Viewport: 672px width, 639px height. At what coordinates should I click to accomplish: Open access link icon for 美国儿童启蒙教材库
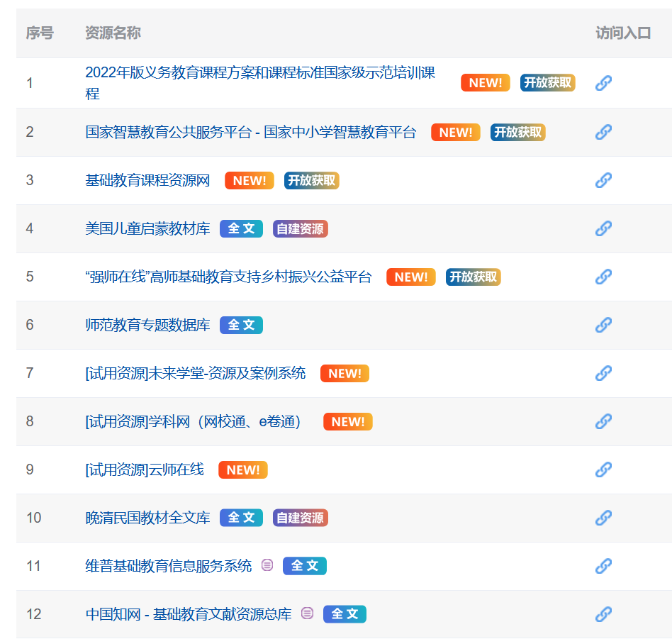point(603,228)
